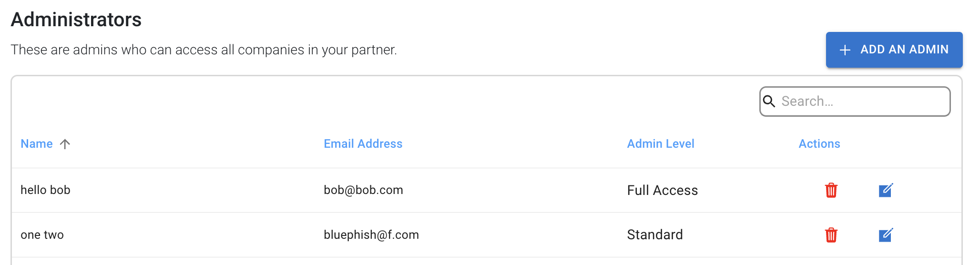980x265 pixels.
Task: Click the magnifier icon in search box
Action: [x=769, y=101]
